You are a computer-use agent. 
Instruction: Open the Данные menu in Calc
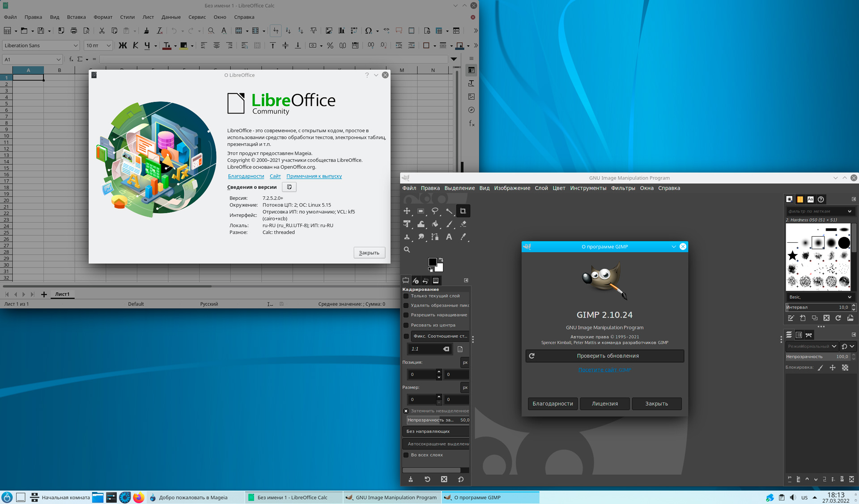click(x=171, y=17)
